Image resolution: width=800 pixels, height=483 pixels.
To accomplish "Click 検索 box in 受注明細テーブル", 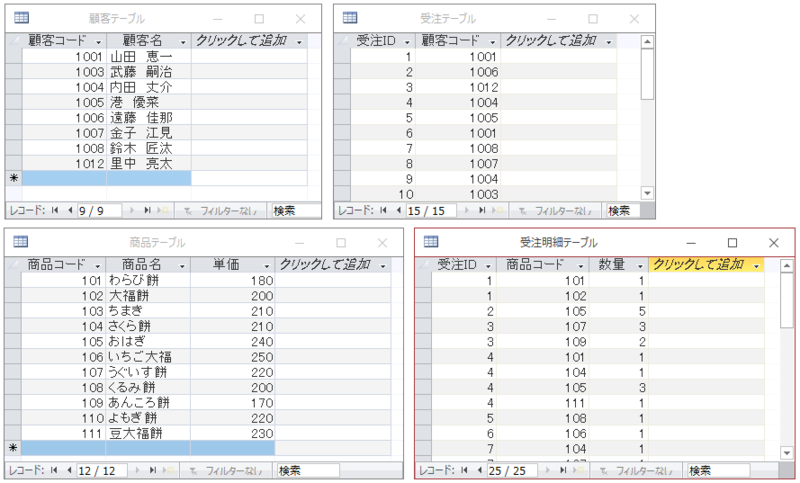I will 717,470.
